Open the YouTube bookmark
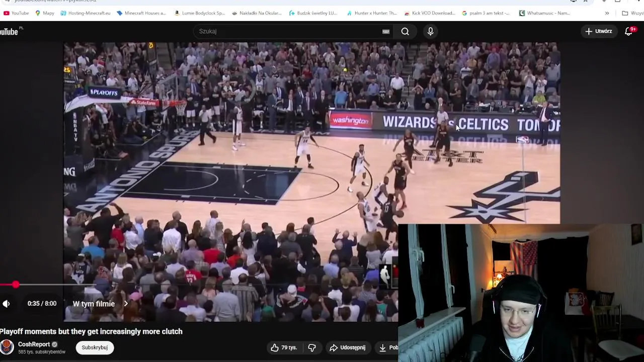Screen dimensions: 644x362 coord(16,13)
